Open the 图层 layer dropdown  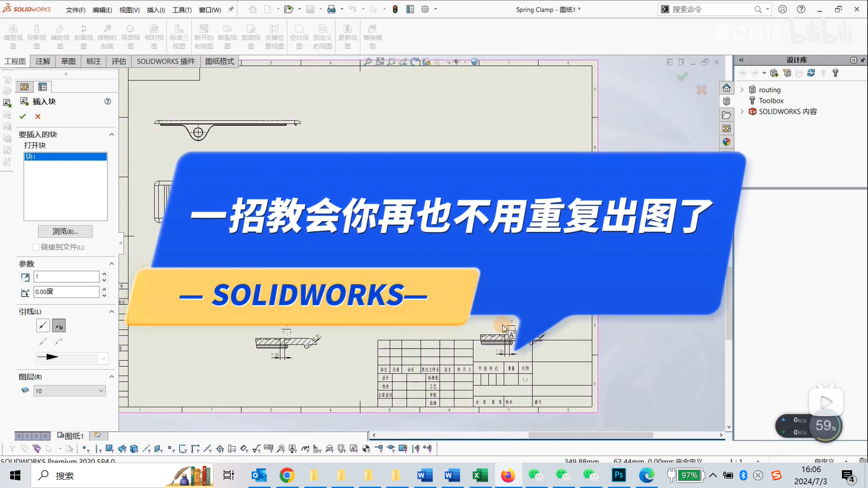(x=69, y=391)
